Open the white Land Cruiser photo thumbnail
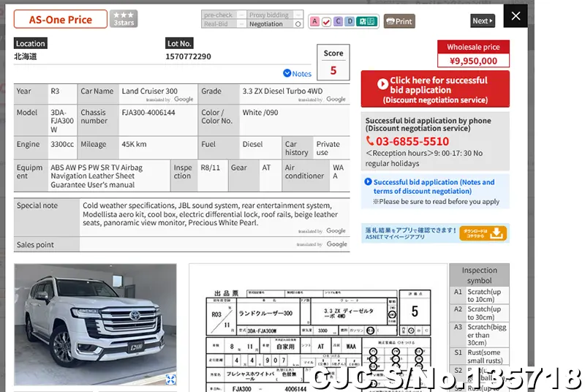 click(x=95, y=325)
